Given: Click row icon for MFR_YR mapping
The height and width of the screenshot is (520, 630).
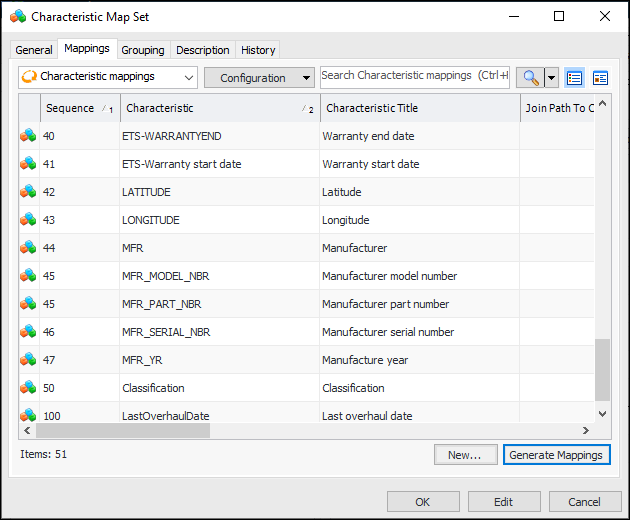Looking at the screenshot, I should click(x=28, y=360).
